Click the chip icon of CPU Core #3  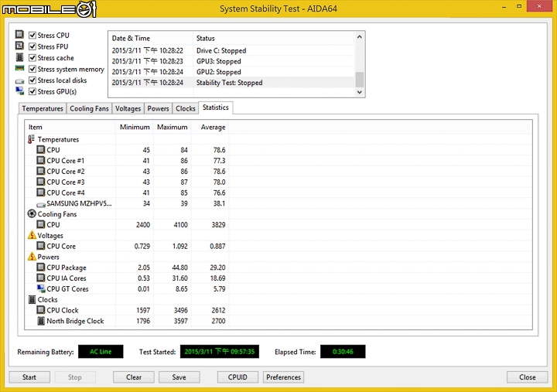tap(41, 182)
